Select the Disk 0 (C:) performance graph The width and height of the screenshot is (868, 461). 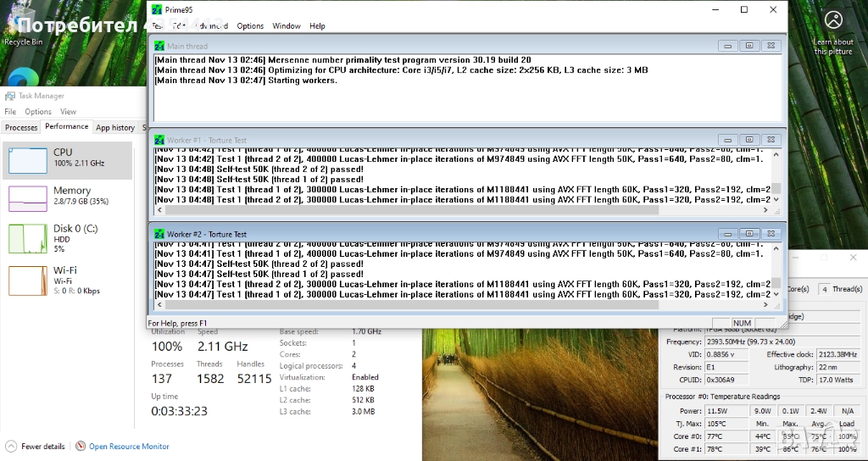(28, 238)
